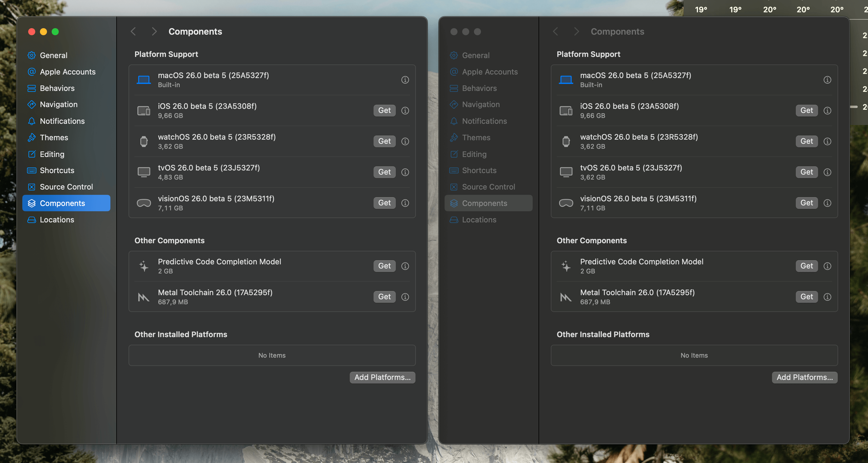Image resolution: width=868 pixels, height=463 pixels.
Task: Click watchOS watch icon in right window
Action: click(x=566, y=141)
